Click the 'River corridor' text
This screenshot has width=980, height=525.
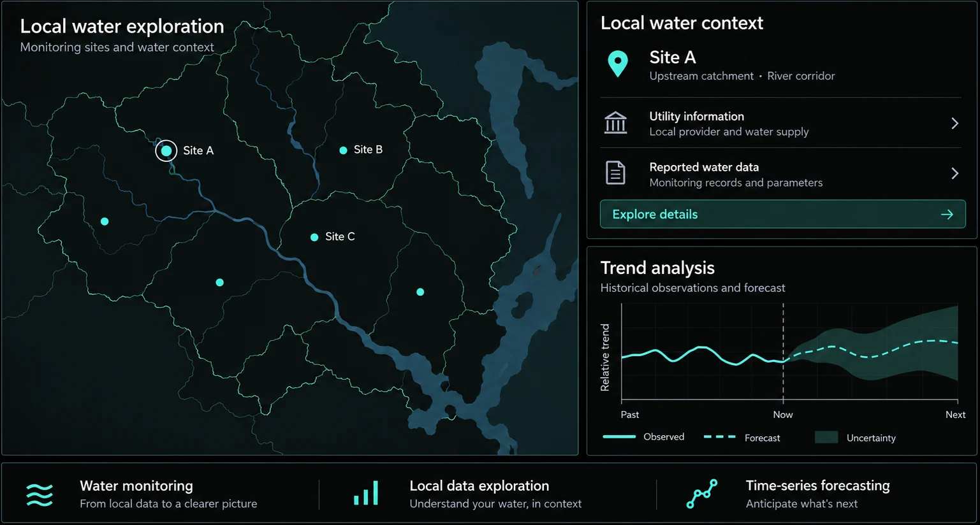click(x=801, y=76)
